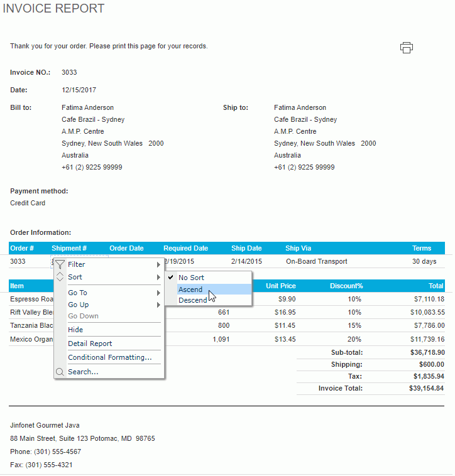Expand Go Up submenu arrow
This screenshot has width=455, height=476.
click(158, 305)
